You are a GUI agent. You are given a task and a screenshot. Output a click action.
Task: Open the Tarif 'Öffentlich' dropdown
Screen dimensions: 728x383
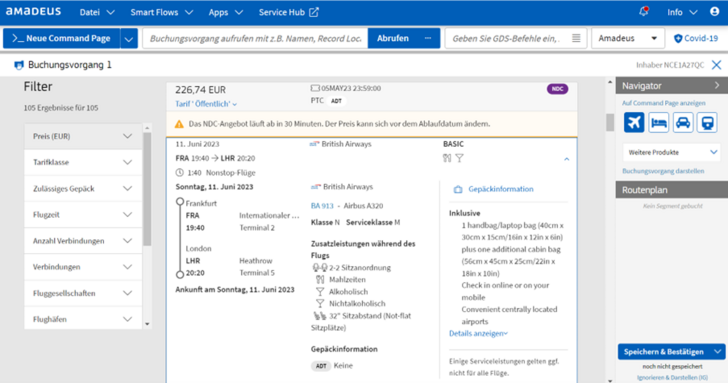(206, 104)
